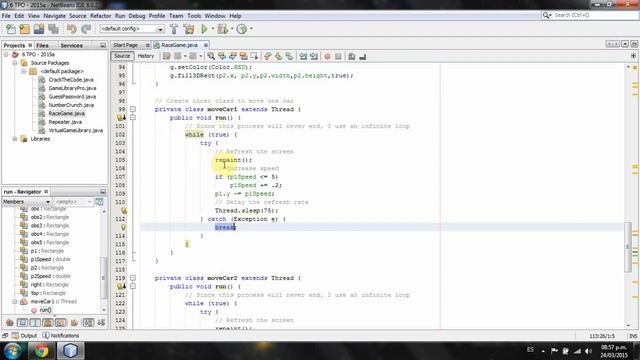This screenshot has height=360, width=640.
Task: Click the Chrome icon in the taskbar
Action: pos(41,351)
